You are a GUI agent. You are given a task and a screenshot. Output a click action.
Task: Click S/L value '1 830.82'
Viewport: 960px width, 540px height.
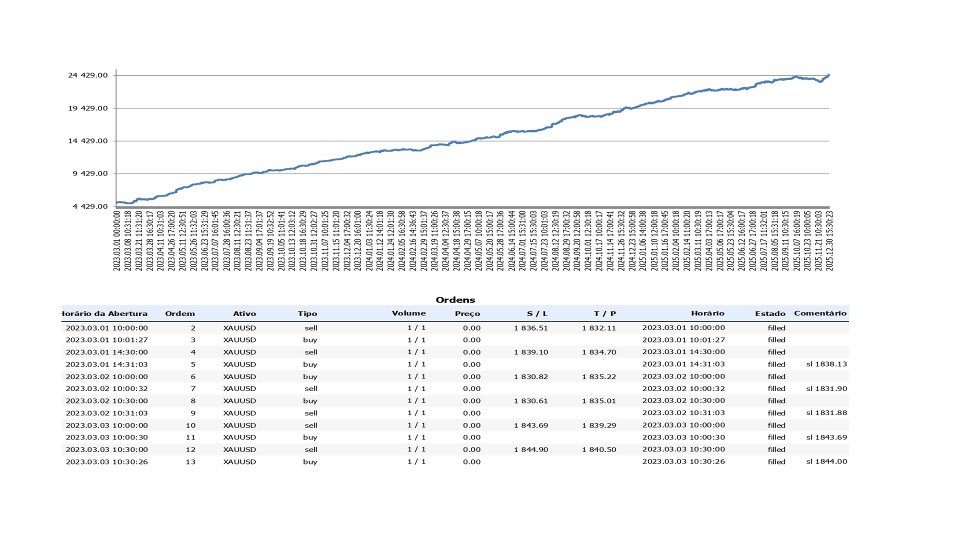coord(531,377)
